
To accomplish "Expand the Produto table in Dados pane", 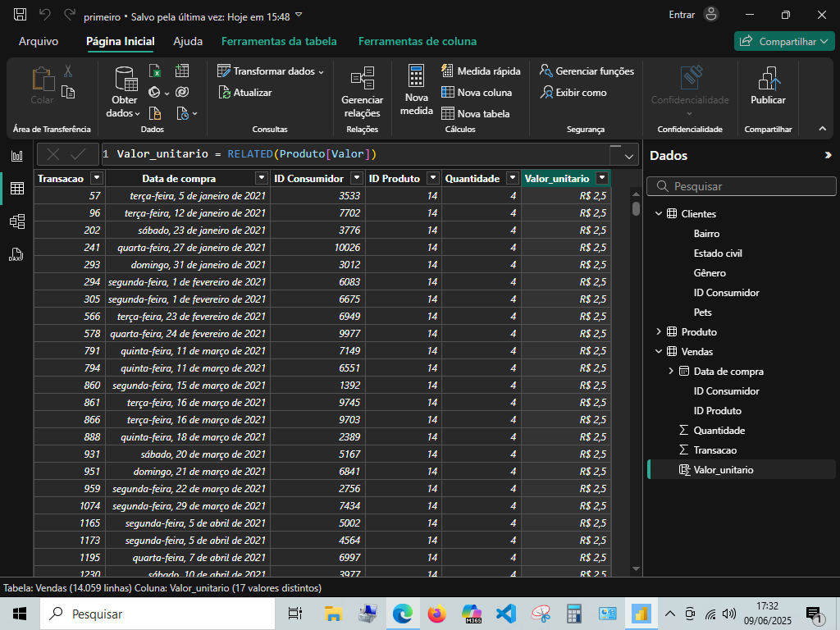I will [x=659, y=331].
